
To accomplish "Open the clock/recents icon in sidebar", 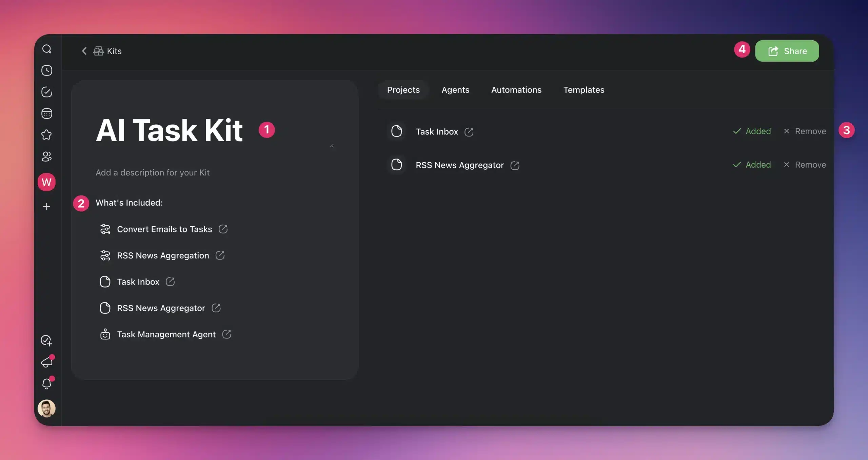I will click(47, 70).
